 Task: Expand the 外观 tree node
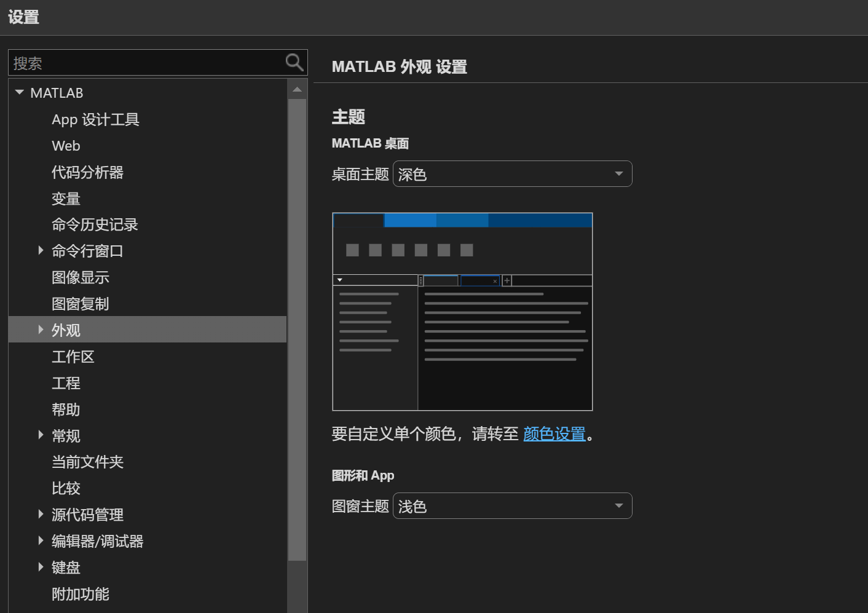[x=41, y=330]
